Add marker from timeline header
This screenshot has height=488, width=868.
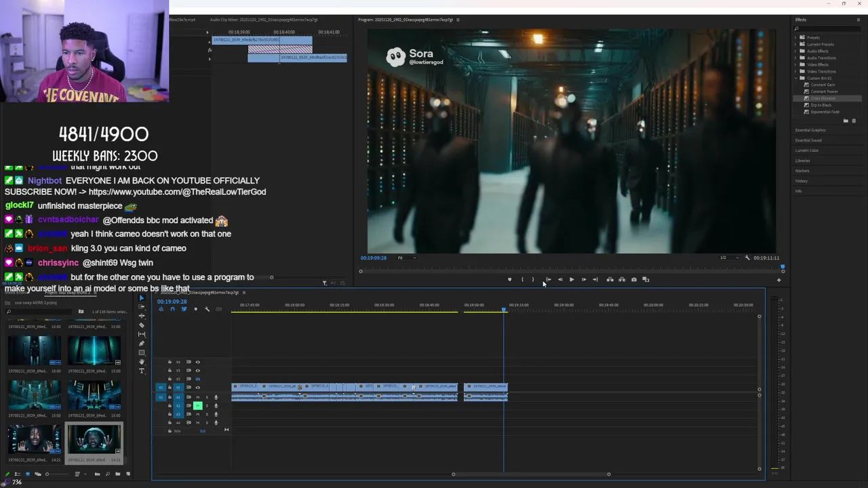tap(195, 309)
